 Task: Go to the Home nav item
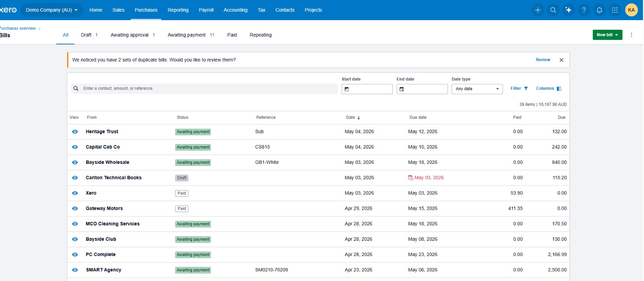point(96,10)
